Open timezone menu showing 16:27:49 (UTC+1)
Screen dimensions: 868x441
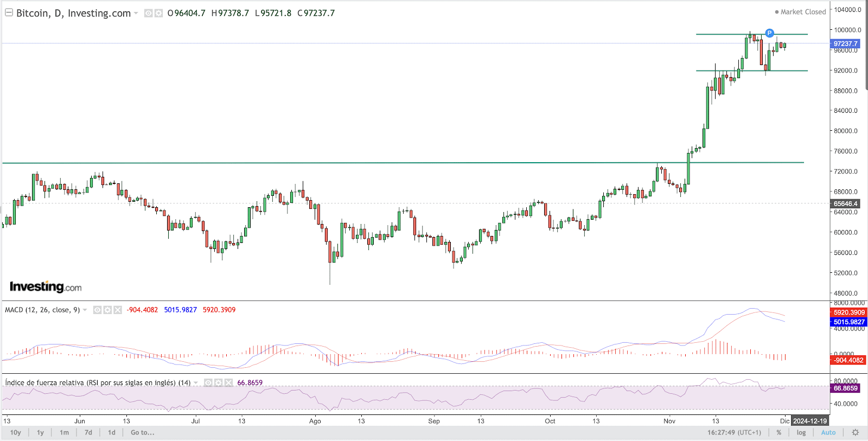734,432
